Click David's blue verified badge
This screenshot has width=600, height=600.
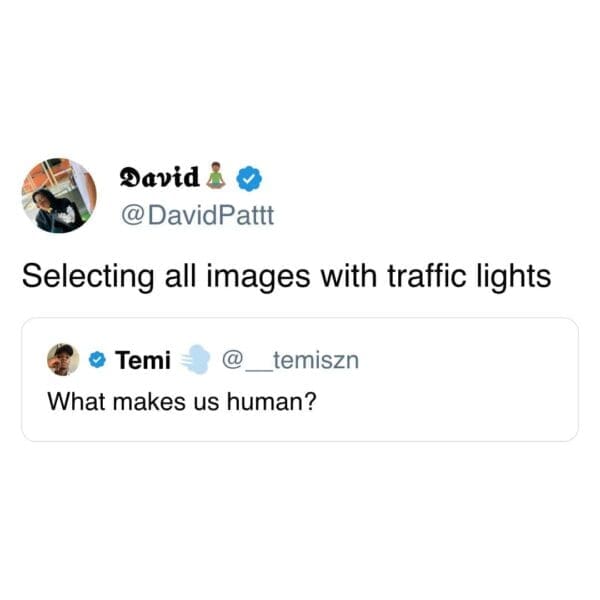coord(249,178)
